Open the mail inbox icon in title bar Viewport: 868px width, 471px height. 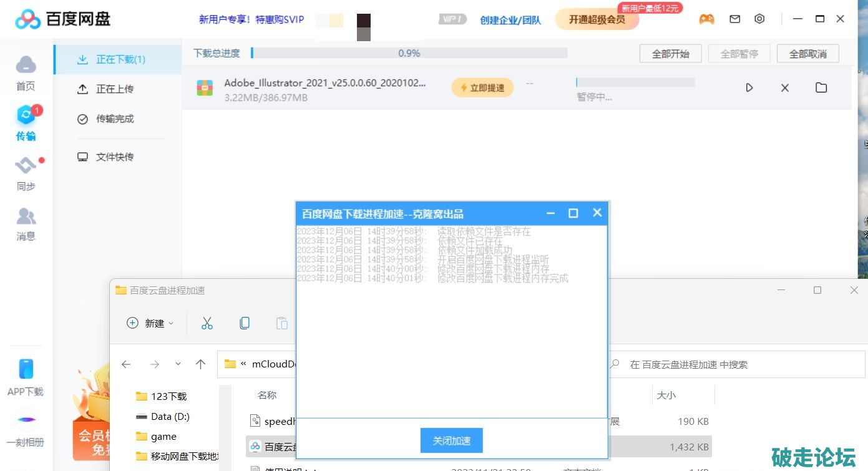(735, 19)
